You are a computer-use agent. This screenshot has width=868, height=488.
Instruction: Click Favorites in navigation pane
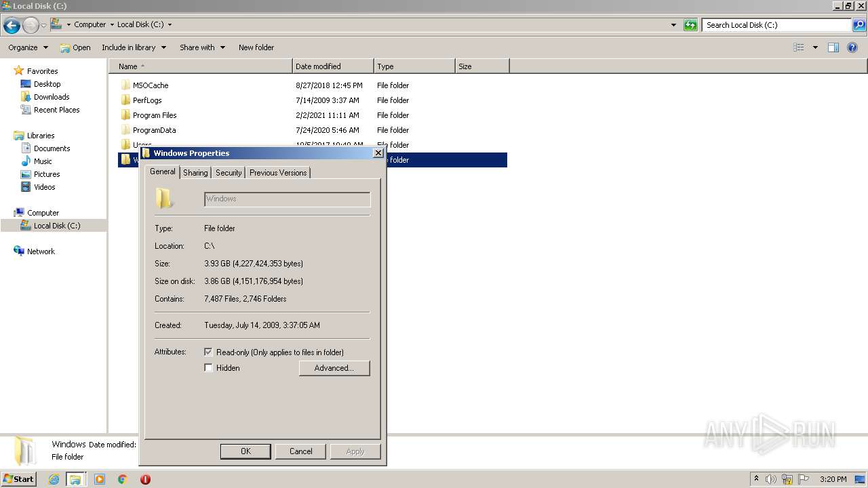point(42,71)
